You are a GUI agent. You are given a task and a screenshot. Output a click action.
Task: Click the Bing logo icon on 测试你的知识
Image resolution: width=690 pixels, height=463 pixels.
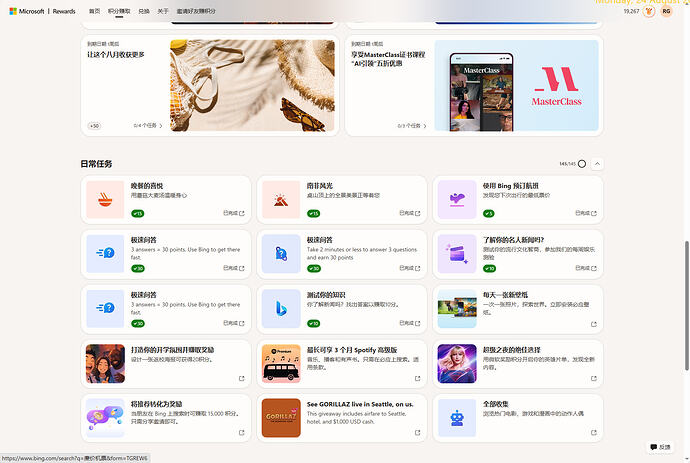click(281, 309)
